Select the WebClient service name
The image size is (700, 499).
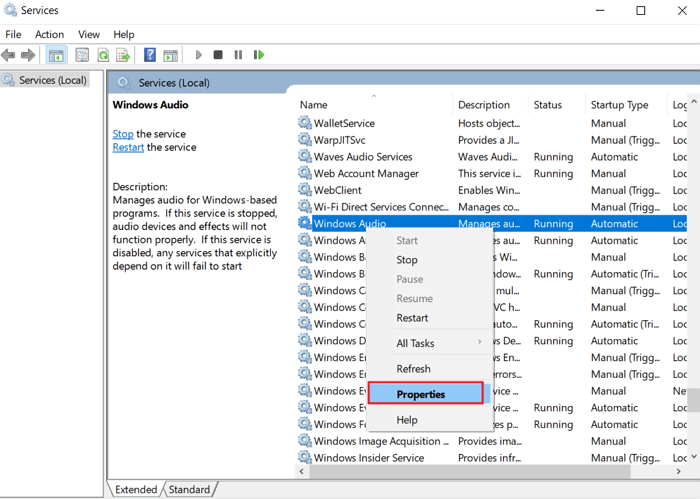tap(338, 190)
